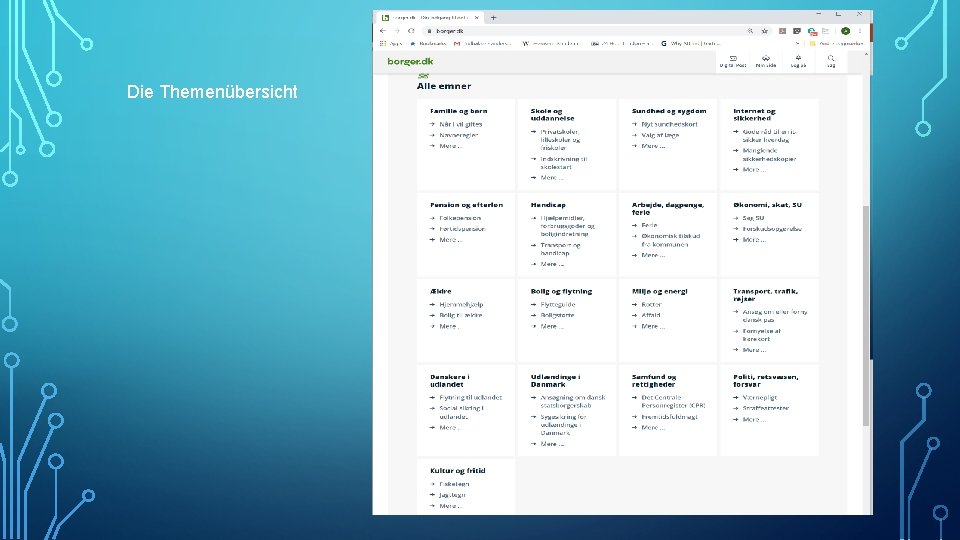This screenshot has height=540, width=960.
Task: Open the Apps shortcut in the bookmarks bar
Action: point(391,43)
